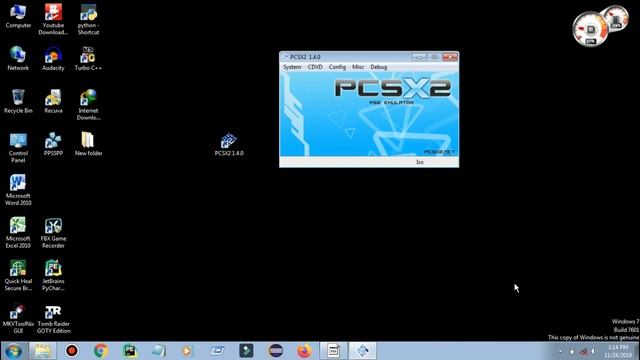Open the Config menu in PCSX2
Screen dimensions: 640x360
pyautogui.click(x=337, y=67)
